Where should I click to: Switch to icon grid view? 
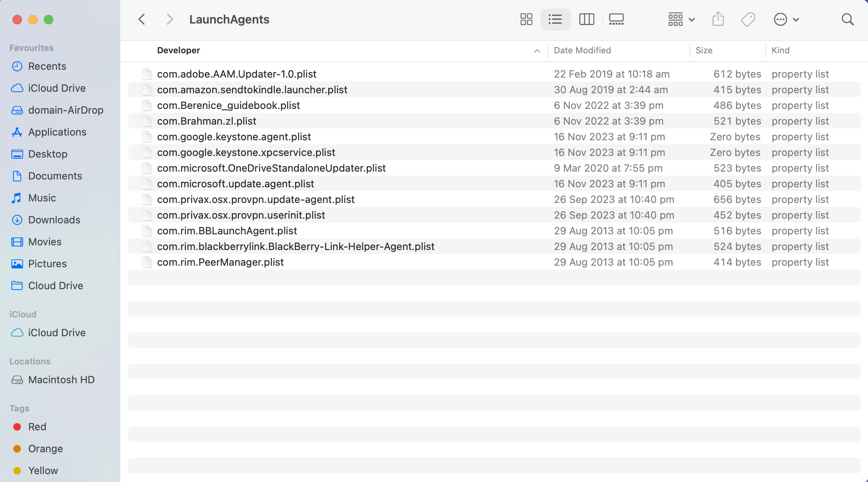tap(526, 19)
